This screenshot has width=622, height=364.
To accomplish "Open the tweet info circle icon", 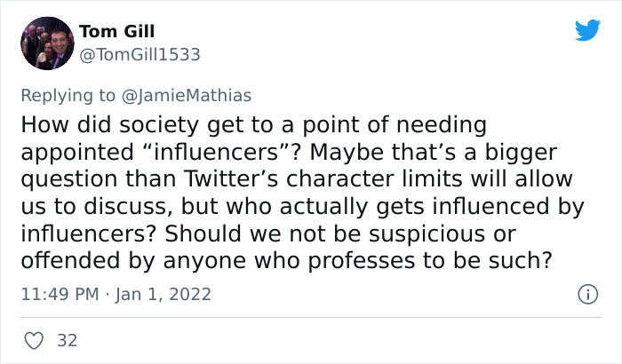I will click(x=587, y=294).
